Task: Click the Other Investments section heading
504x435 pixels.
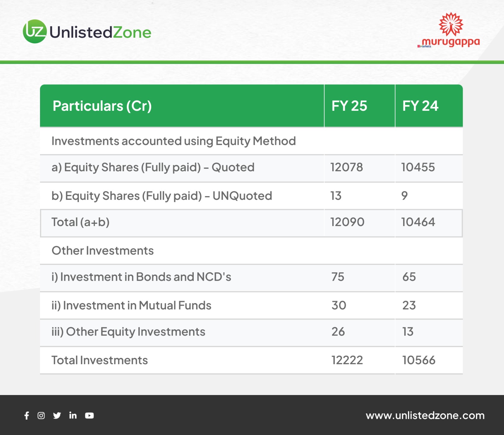Action: [x=103, y=251]
